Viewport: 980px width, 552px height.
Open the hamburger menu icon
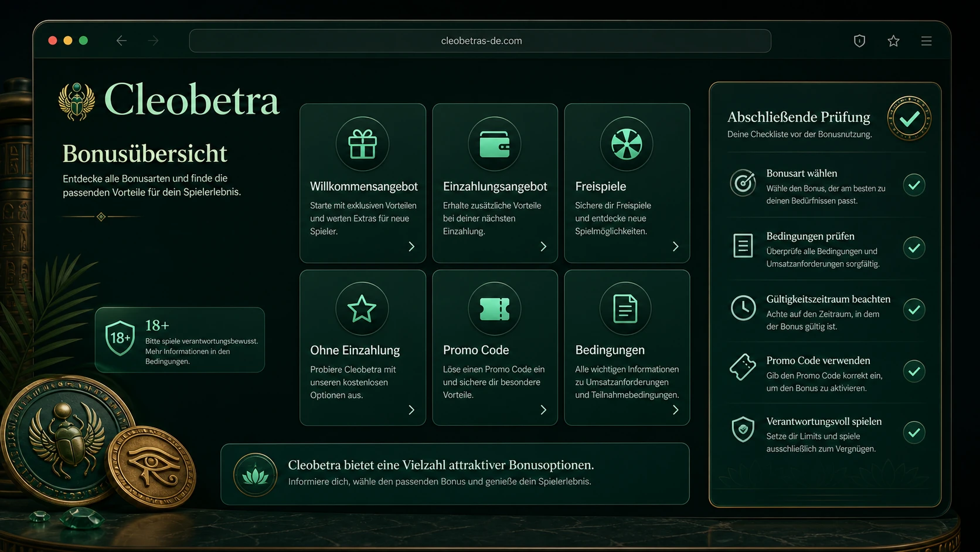click(926, 40)
